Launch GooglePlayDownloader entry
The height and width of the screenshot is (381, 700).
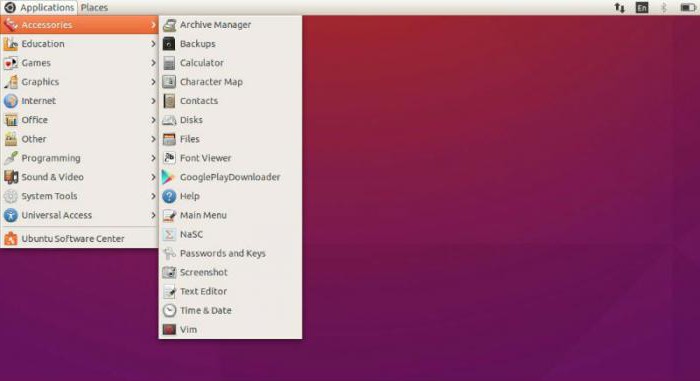(x=230, y=177)
